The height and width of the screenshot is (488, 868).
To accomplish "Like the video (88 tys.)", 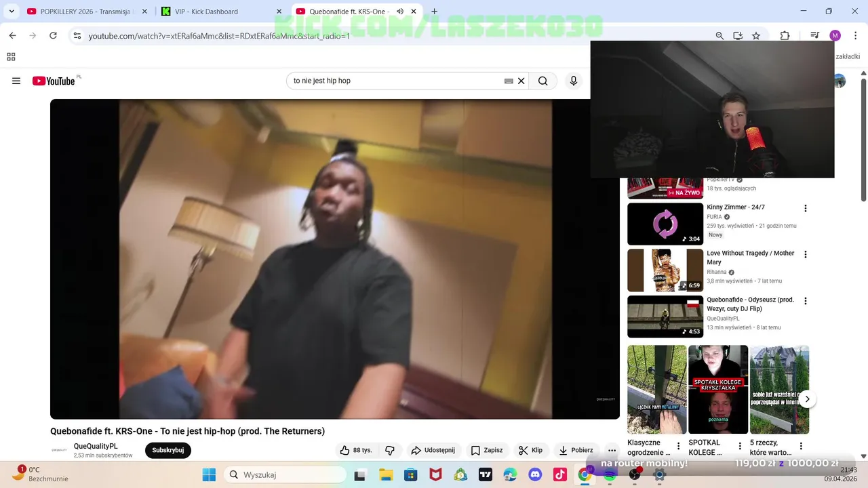I will 357,450.
